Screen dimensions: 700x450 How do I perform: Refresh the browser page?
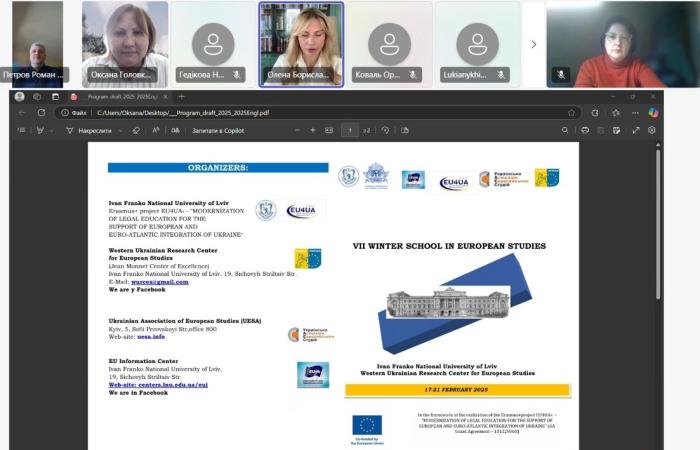(39, 113)
